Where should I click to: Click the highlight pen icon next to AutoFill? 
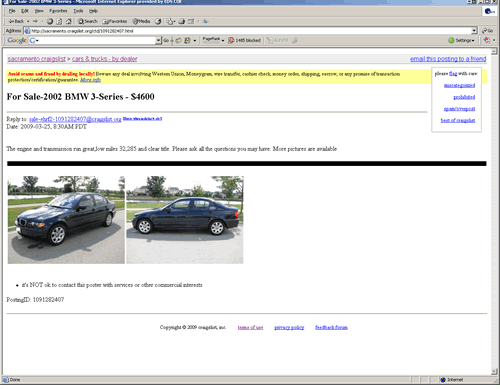(295, 40)
